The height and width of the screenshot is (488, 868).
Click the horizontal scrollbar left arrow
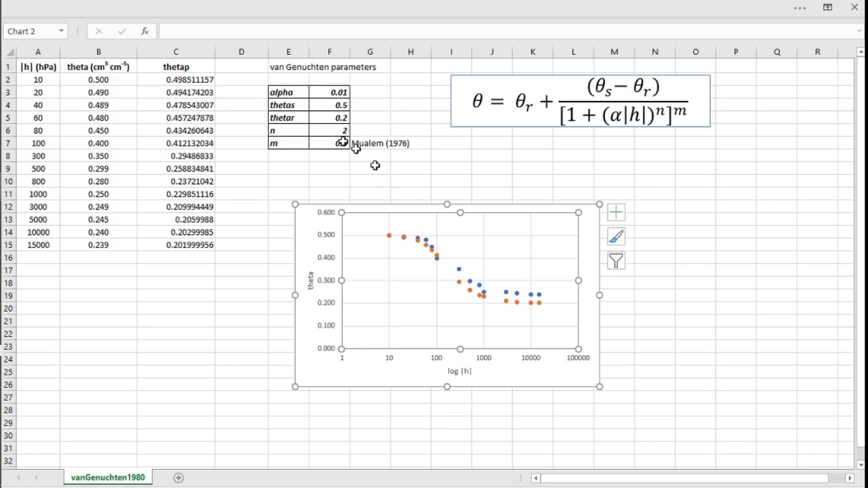(536, 478)
